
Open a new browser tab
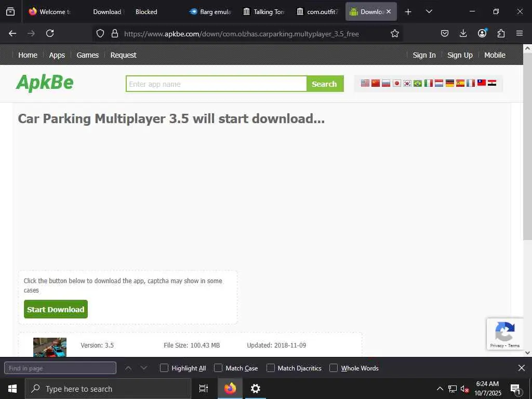click(408, 12)
